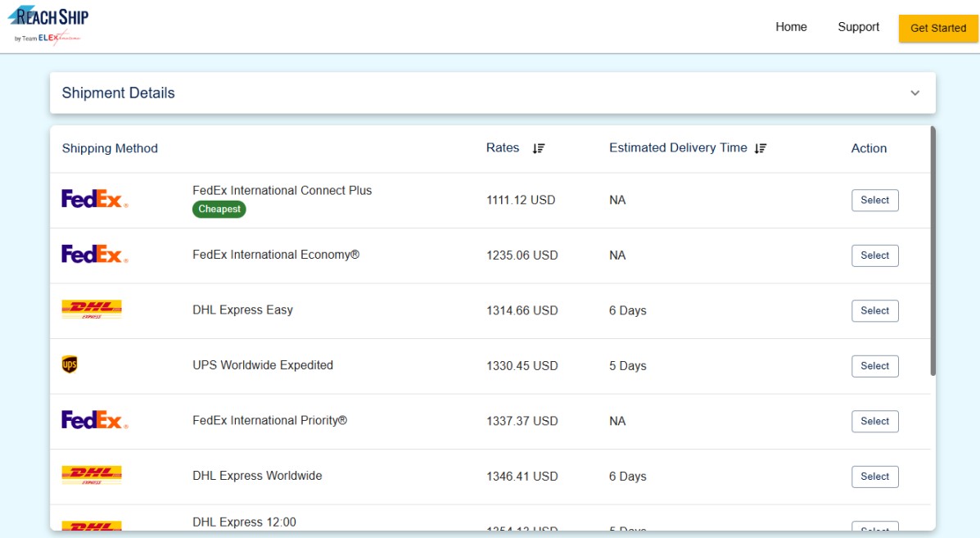The height and width of the screenshot is (538, 980).
Task: Click NA delivery time for International Priority
Action: (616, 421)
